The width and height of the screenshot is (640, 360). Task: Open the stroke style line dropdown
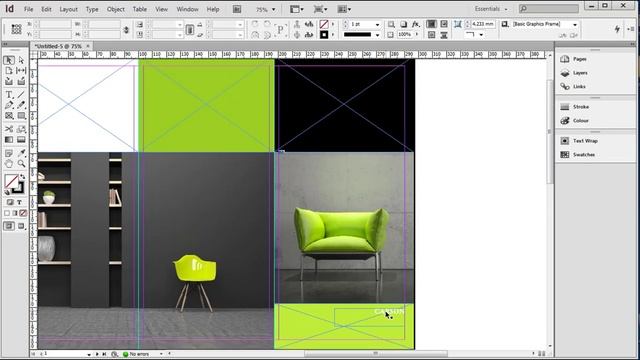coord(377,35)
